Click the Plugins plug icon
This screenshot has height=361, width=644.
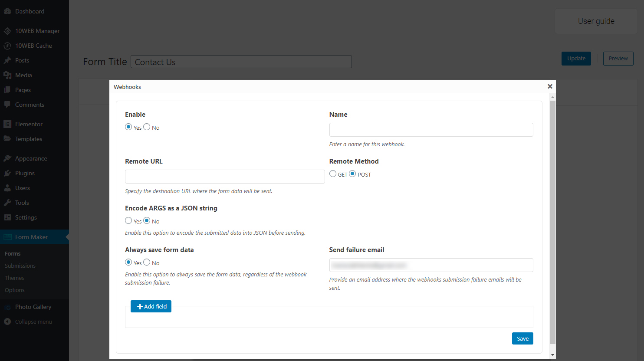(x=7, y=173)
